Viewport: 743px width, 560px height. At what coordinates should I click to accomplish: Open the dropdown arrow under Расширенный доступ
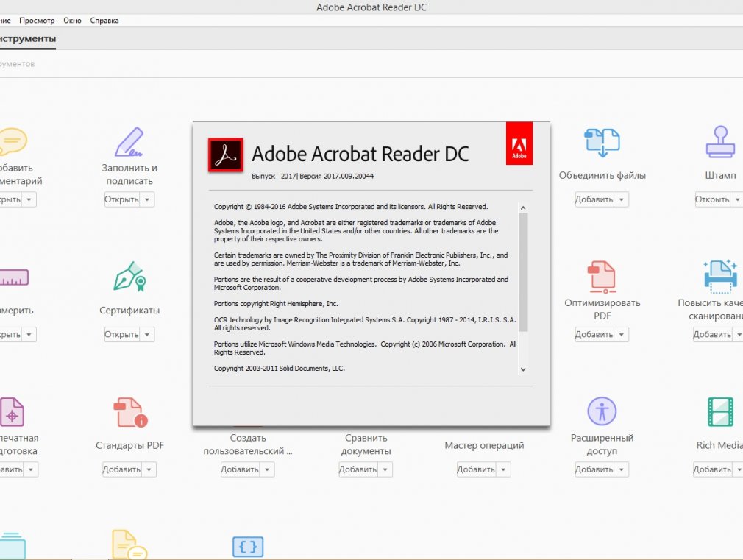tap(621, 470)
